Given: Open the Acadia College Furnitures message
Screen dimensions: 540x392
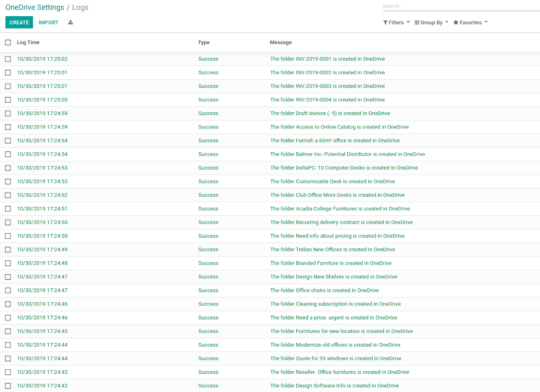Looking at the screenshot, I should (340, 209).
